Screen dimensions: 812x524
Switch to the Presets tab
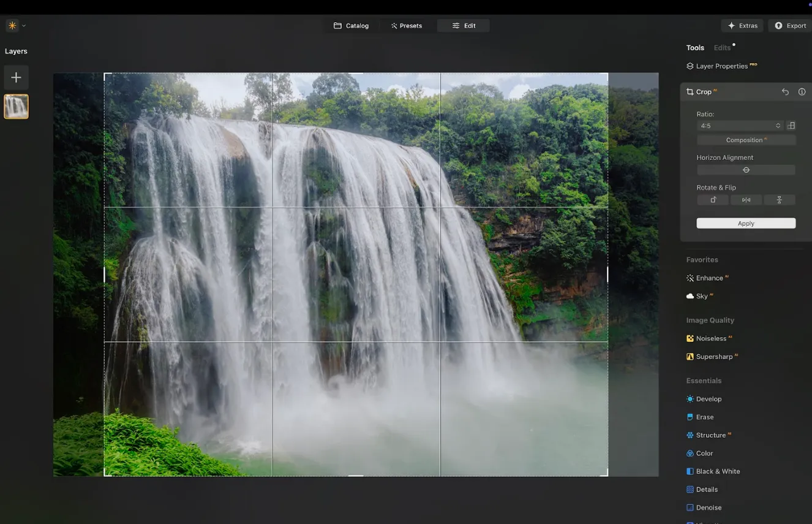407,26
